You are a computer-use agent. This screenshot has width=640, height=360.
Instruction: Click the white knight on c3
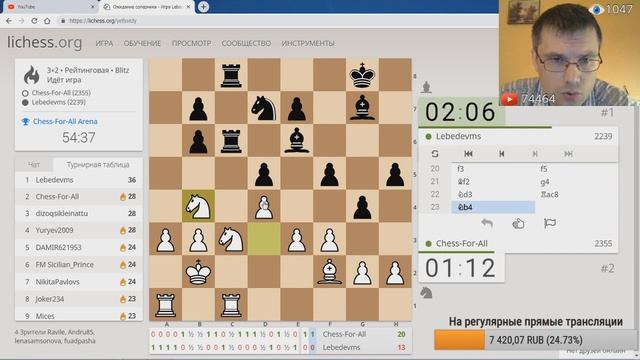point(231,239)
